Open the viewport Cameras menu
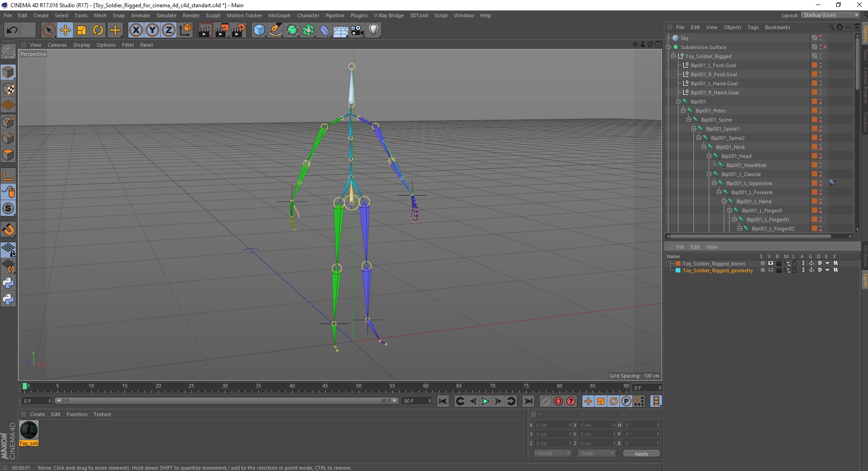The image size is (868, 471). (x=57, y=45)
